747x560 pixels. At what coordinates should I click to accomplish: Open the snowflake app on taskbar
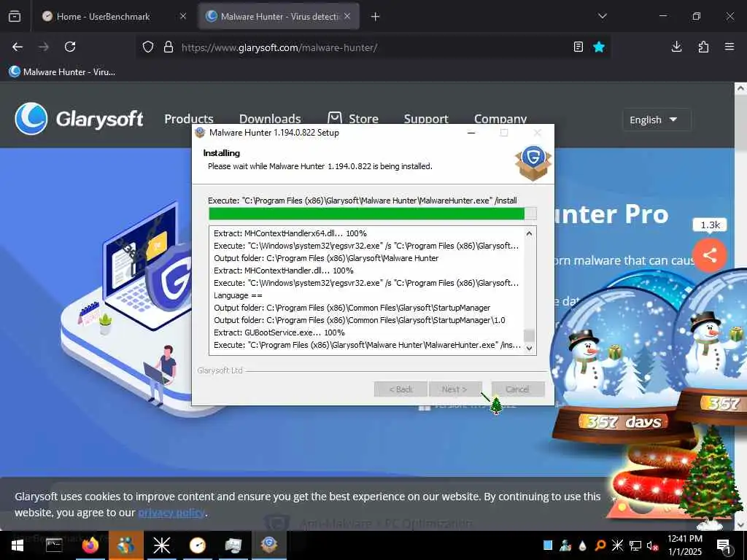coord(161,545)
